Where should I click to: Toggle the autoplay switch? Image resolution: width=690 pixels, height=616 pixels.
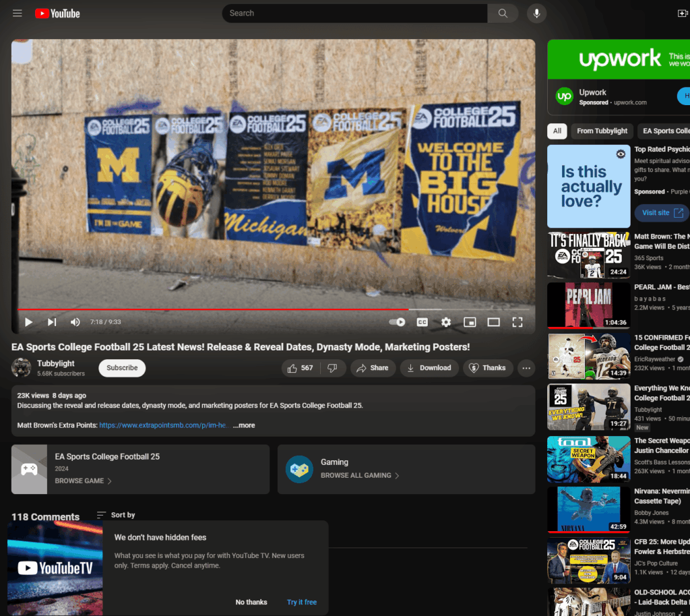click(x=398, y=322)
